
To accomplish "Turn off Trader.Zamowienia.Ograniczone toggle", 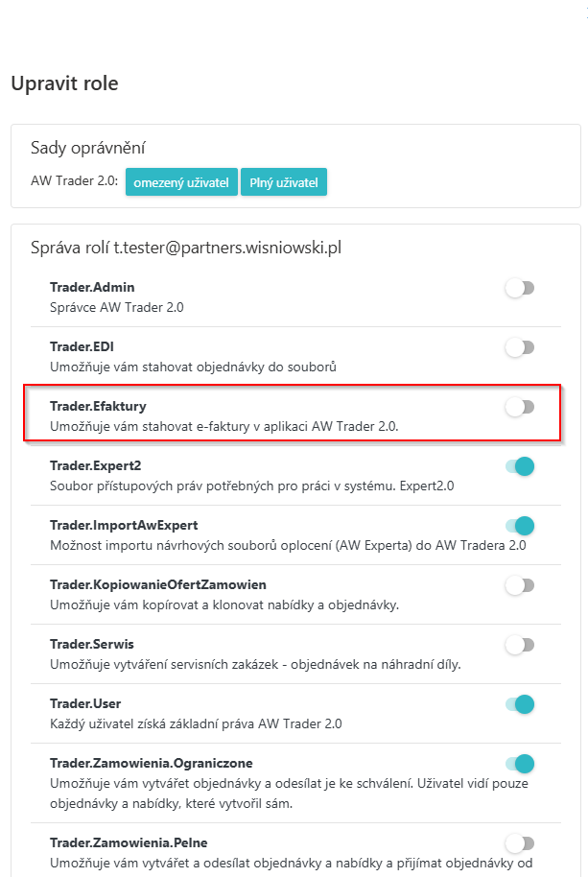I will coord(519,764).
